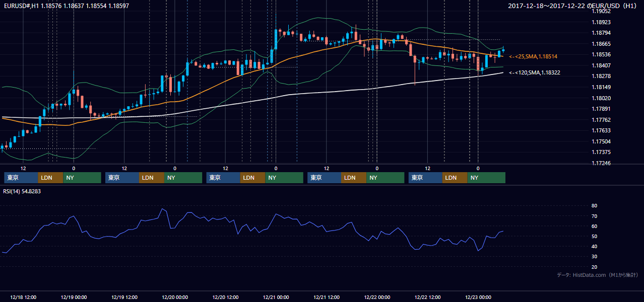Viewport: 644px width, 302px height.
Task: Click price axis value 1.18794
Action: click(x=601, y=33)
